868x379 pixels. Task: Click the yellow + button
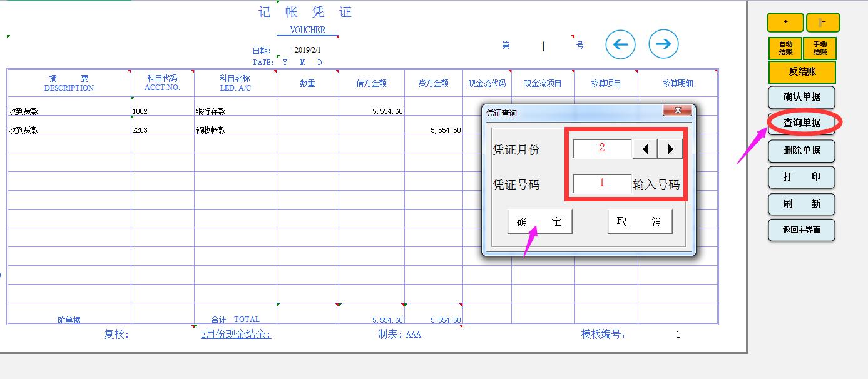(785, 22)
